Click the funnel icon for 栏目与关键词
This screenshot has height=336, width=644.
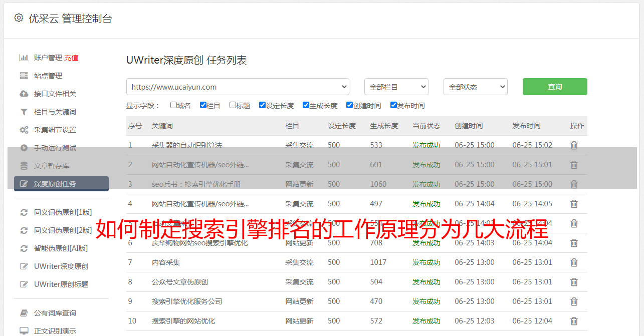[24, 112]
